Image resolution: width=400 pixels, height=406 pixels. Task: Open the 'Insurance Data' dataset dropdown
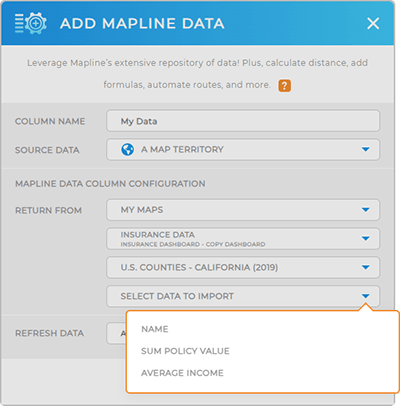[243, 239]
